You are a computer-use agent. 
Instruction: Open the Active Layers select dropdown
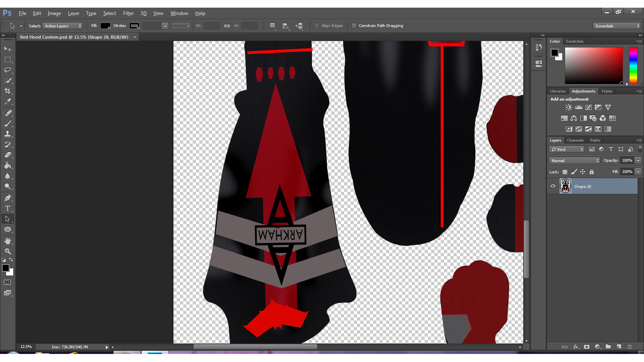[62, 26]
